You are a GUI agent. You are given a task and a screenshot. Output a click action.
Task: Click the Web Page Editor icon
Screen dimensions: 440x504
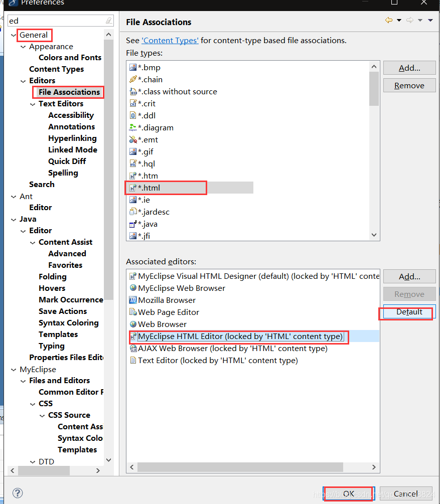tap(133, 312)
